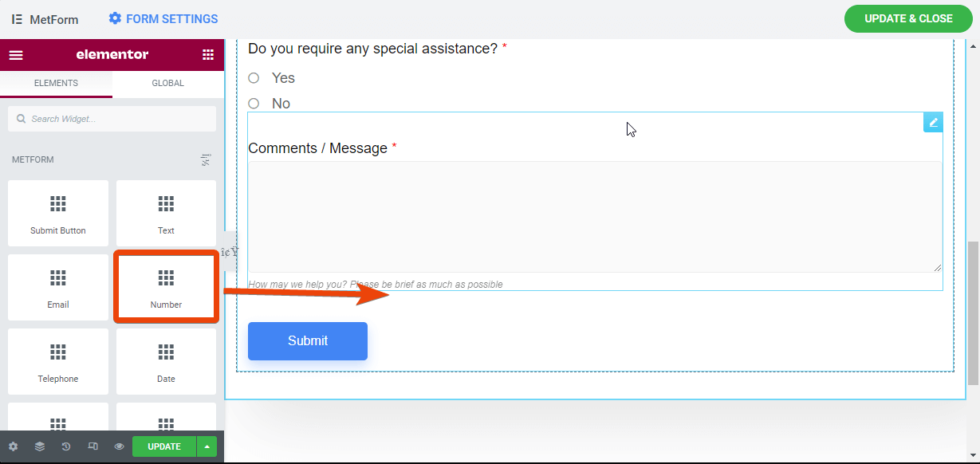Viewport: 980px width, 464px height.
Task: Click the blue Submit button
Action: pyautogui.click(x=308, y=341)
